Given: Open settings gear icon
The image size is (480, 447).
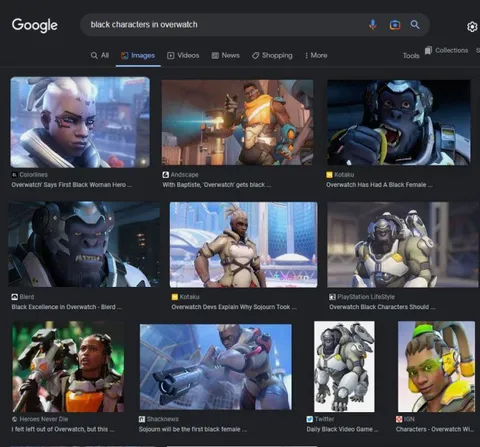Looking at the screenshot, I should pyautogui.click(x=472, y=27).
